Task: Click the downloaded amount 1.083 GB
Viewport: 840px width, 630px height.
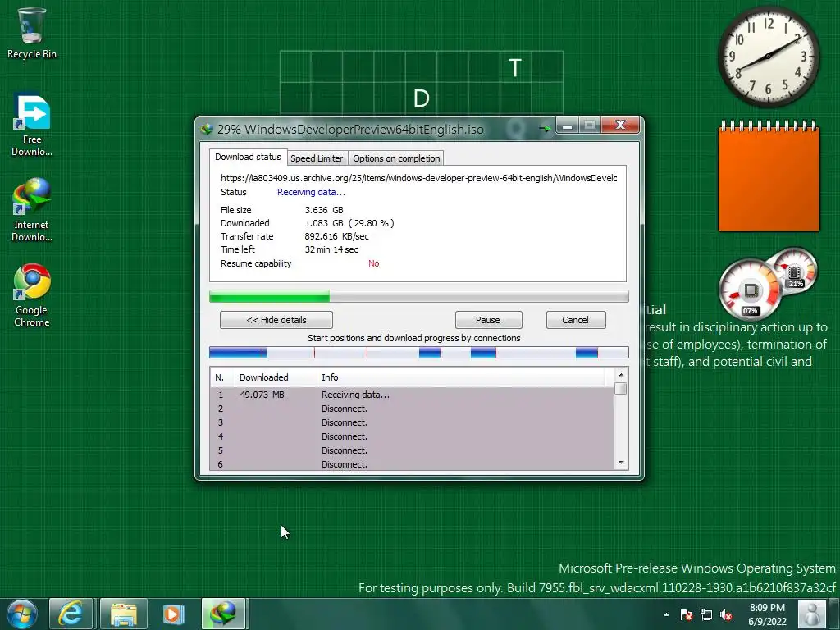Action: click(324, 223)
